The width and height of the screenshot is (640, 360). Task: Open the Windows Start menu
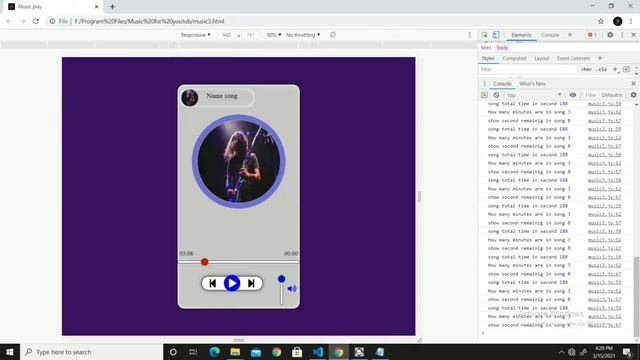pyautogui.click(x=10, y=352)
